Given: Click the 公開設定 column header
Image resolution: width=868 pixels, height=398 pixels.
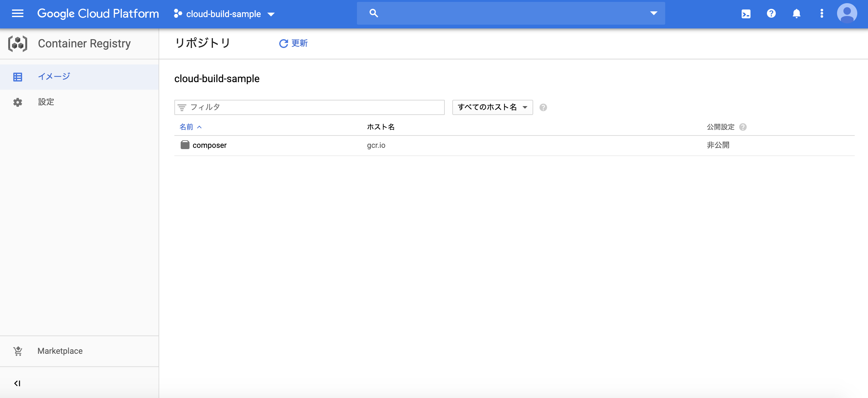Looking at the screenshot, I should 720,127.
